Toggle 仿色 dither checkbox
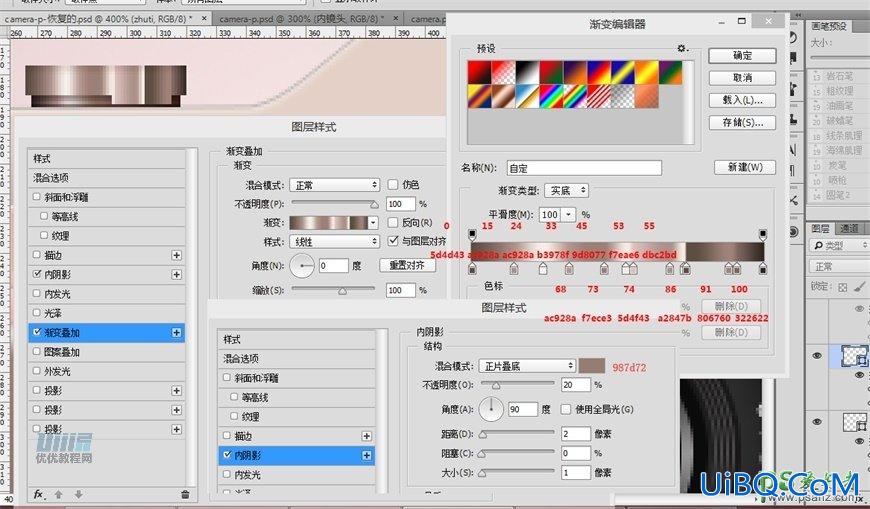Viewport: 870px width, 509px height. [393, 184]
